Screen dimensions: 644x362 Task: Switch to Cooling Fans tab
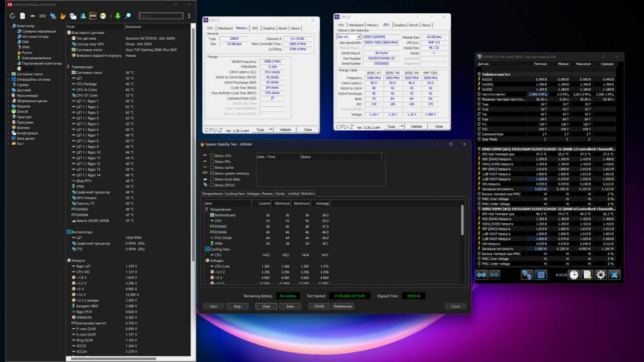coord(234,194)
